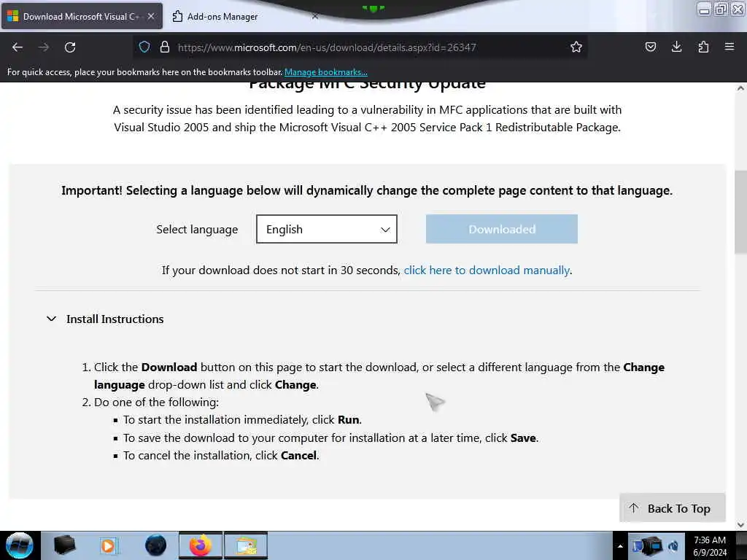Open the taskbar clock and date
747x560 pixels.
click(710, 546)
